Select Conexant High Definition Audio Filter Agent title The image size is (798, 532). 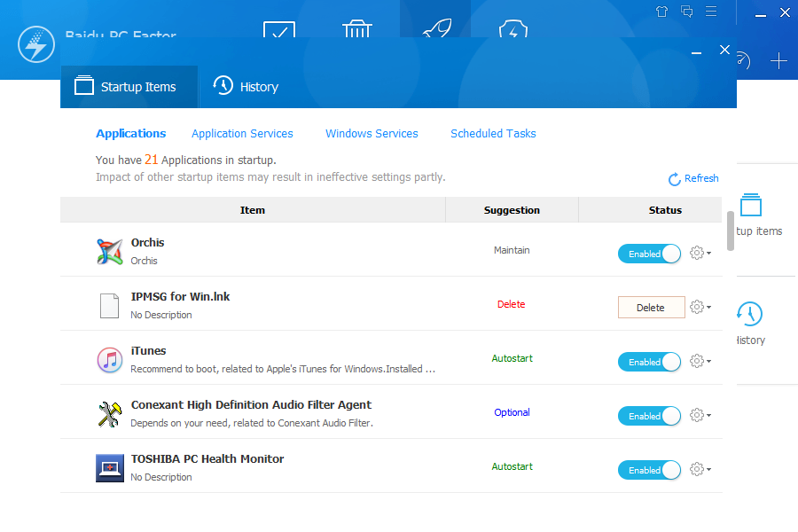click(x=252, y=404)
